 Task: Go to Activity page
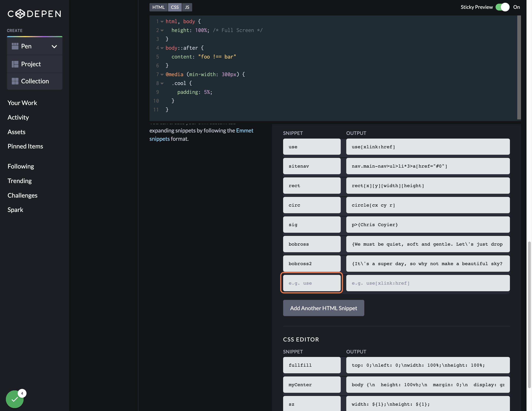click(x=18, y=117)
